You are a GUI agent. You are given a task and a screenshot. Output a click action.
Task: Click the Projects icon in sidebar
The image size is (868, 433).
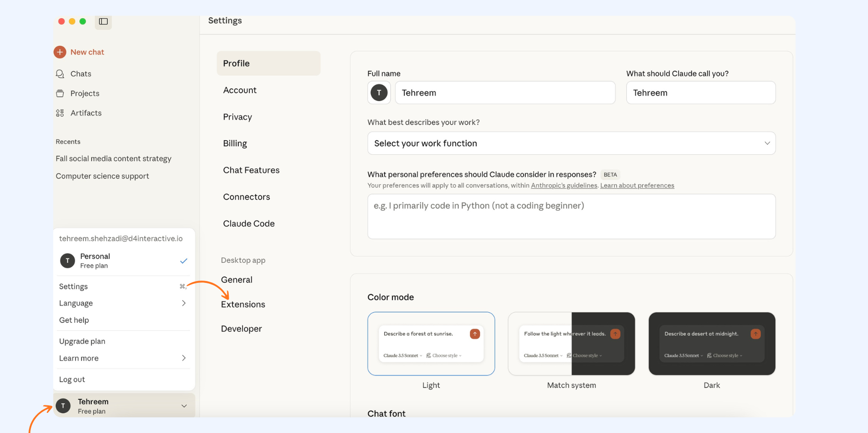tap(60, 94)
